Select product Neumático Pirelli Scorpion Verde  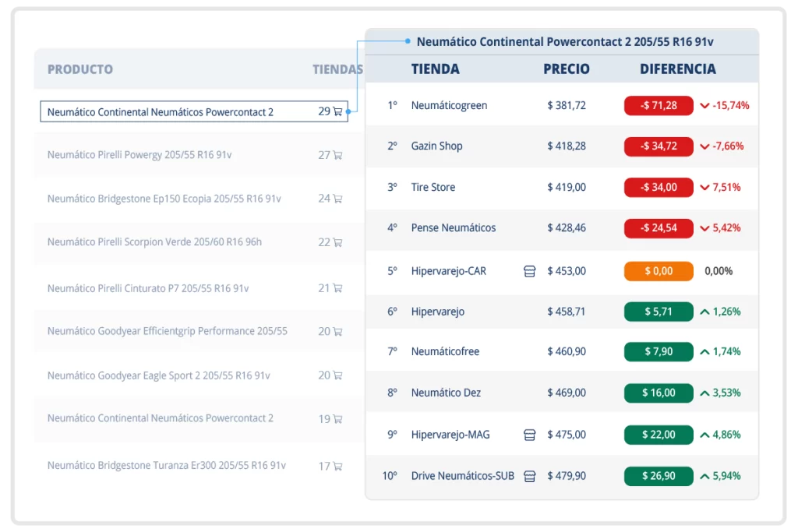point(154,241)
